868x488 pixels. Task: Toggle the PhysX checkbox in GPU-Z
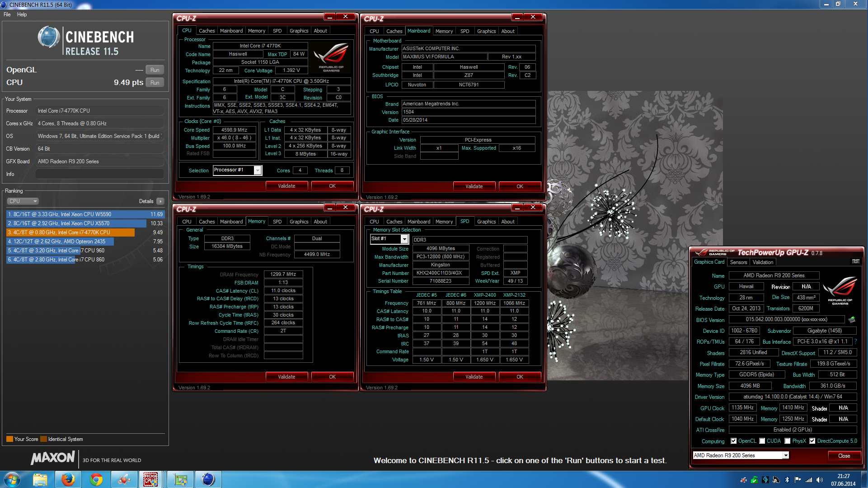click(788, 441)
